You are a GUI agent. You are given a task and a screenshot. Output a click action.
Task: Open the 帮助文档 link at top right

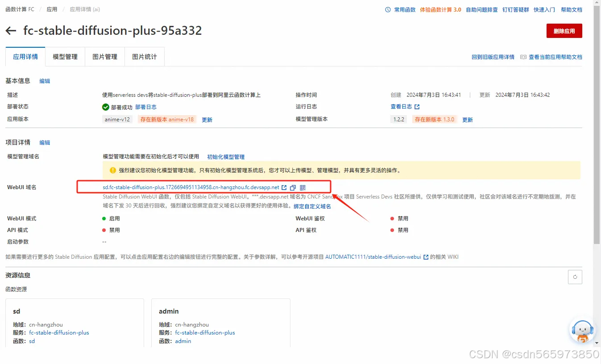pyautogui.click(x=571, y=10)
